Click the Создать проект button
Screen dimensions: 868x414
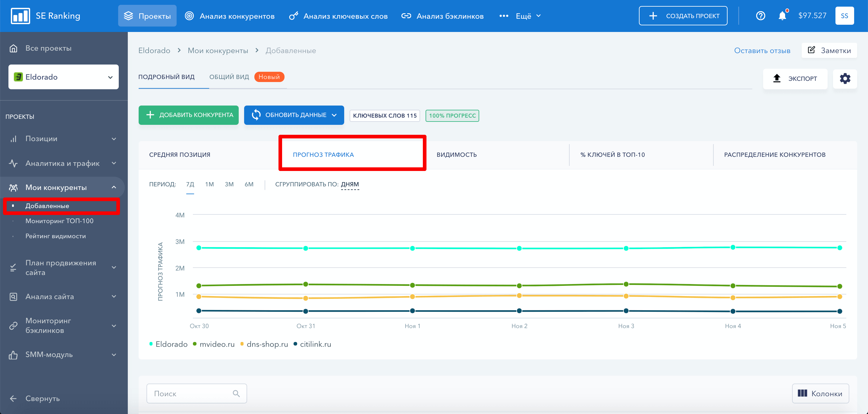tap(683, 16)
